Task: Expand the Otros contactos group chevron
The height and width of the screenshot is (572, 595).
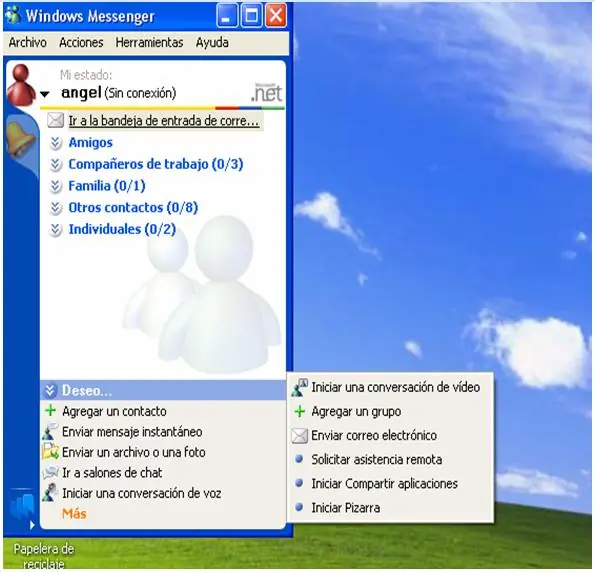Action: pyautogui.click(x=56, y=208)
